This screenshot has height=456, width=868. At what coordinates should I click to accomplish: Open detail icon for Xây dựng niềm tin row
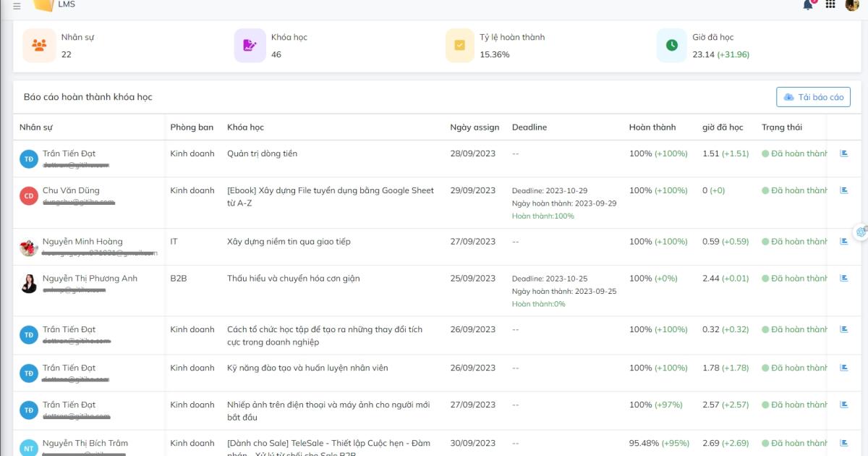pos(843,242)
